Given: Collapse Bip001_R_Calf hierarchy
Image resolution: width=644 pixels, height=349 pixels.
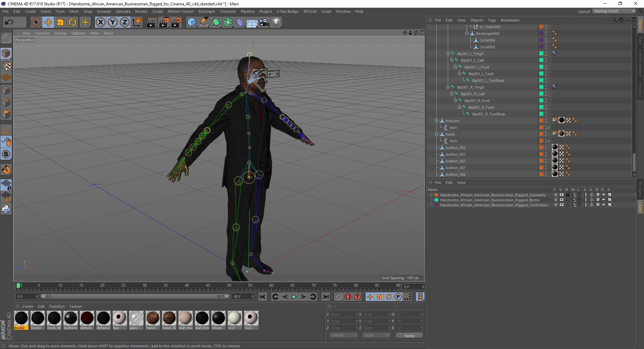Looking at the screenshot, I should coord(451,94).
